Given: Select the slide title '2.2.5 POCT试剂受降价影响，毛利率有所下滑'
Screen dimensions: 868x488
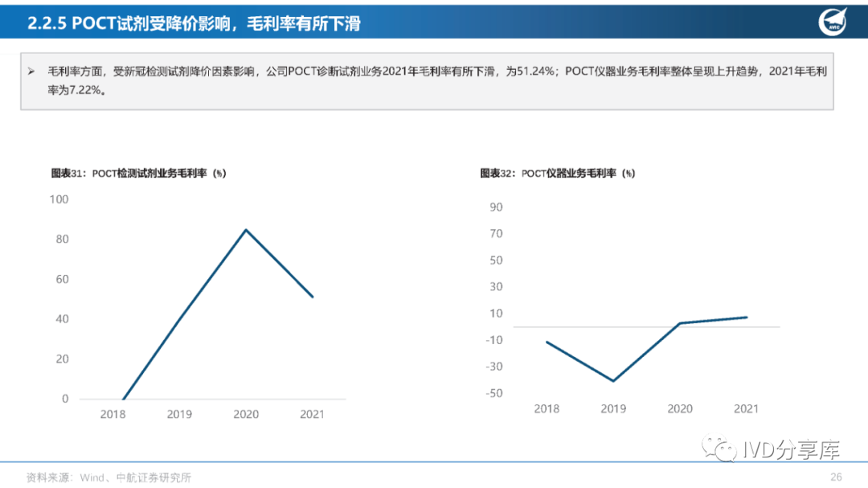Looking at the screenshot, I should pyautogui.click(x=194, y=23).
